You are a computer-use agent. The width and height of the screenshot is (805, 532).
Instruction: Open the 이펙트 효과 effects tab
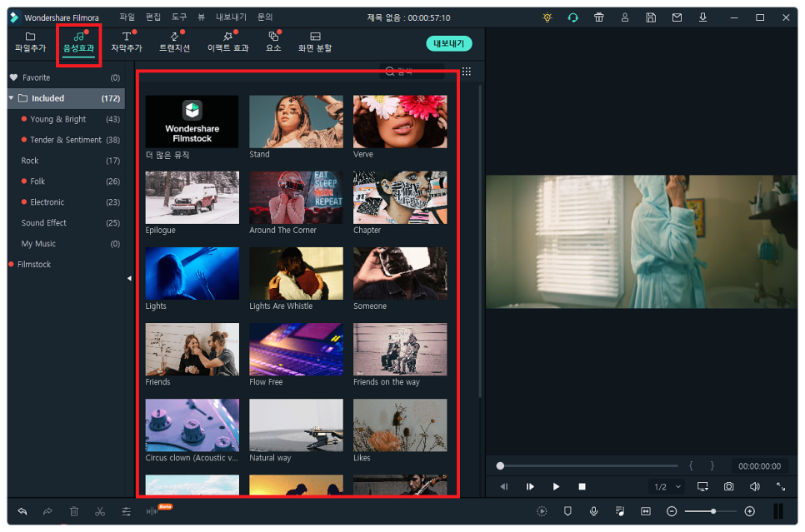(227, 42)
